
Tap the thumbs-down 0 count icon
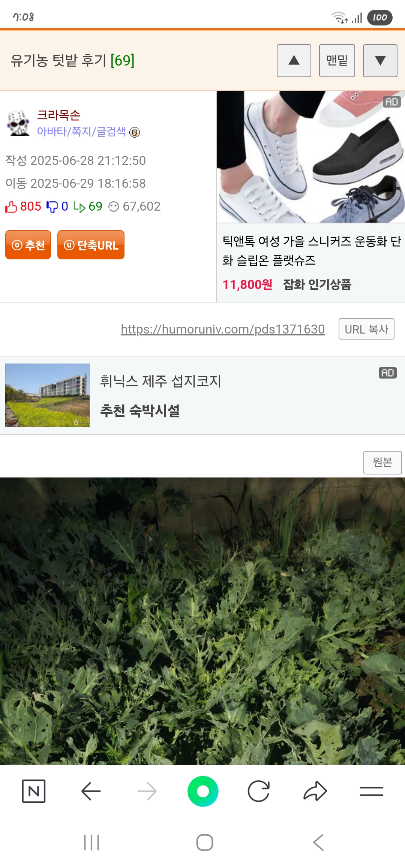(52, 207)
